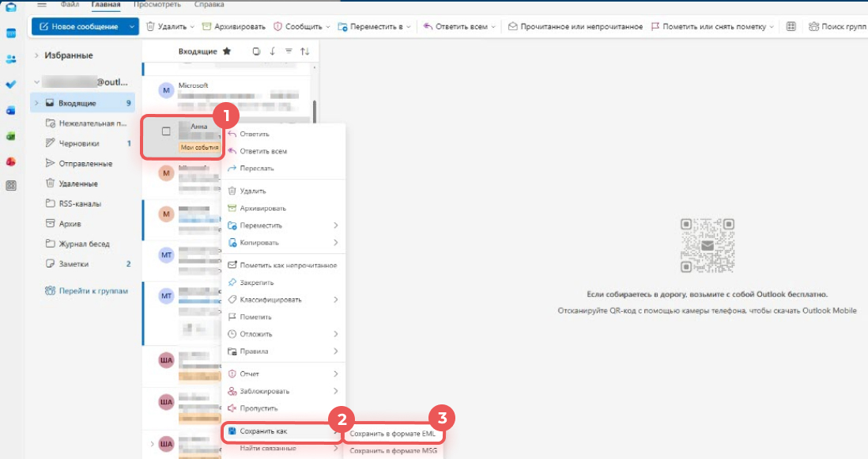Expand the Избранные folder group
This screenshot has width=868, height=459.
[36, 55]
